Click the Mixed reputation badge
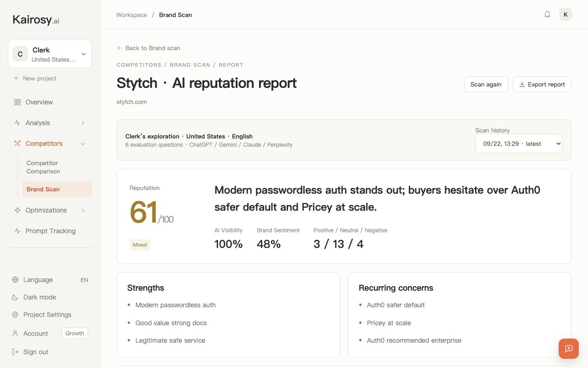 click(x=140, y=245)
